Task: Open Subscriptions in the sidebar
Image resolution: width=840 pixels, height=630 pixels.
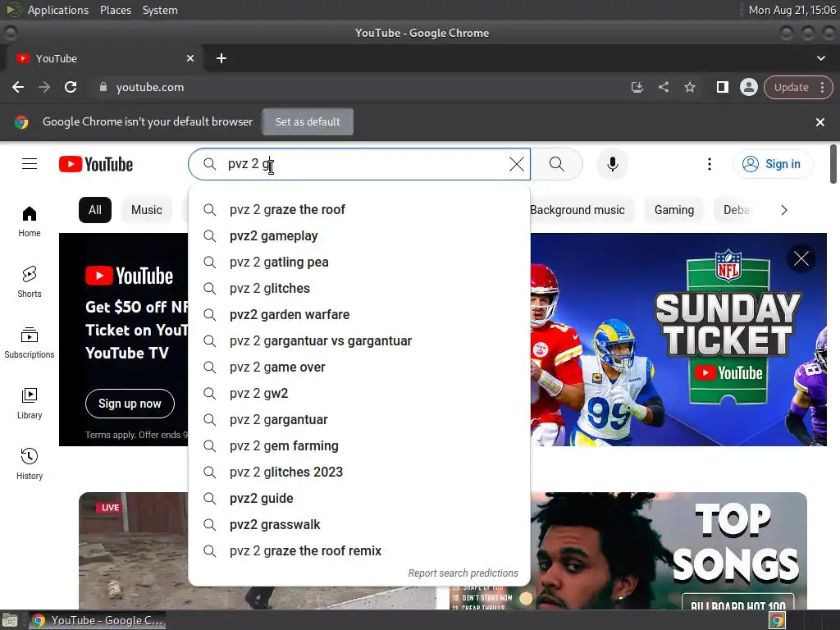Action: [x=30, y=343]
